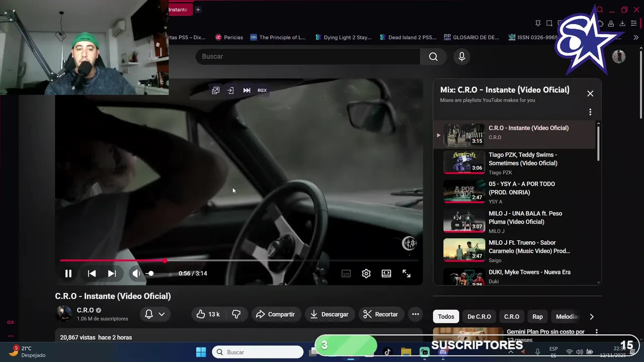Select the Melodías filter chip

coord(567,317)
